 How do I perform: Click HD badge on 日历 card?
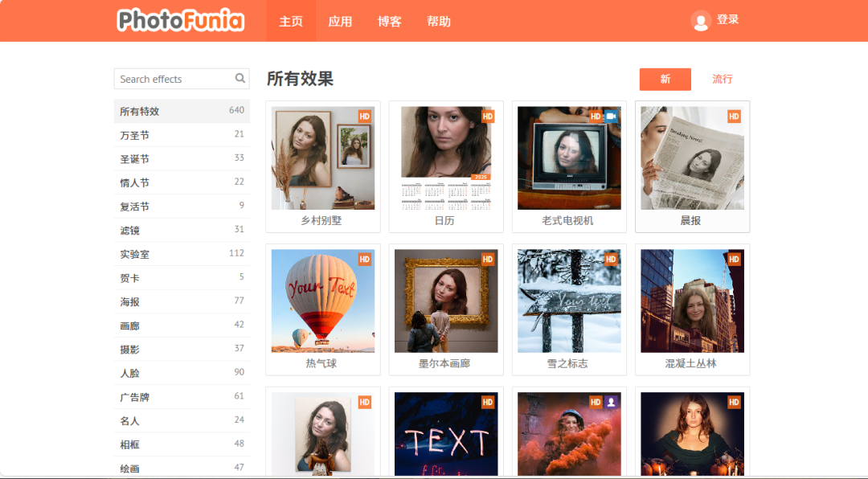(487, 117)
